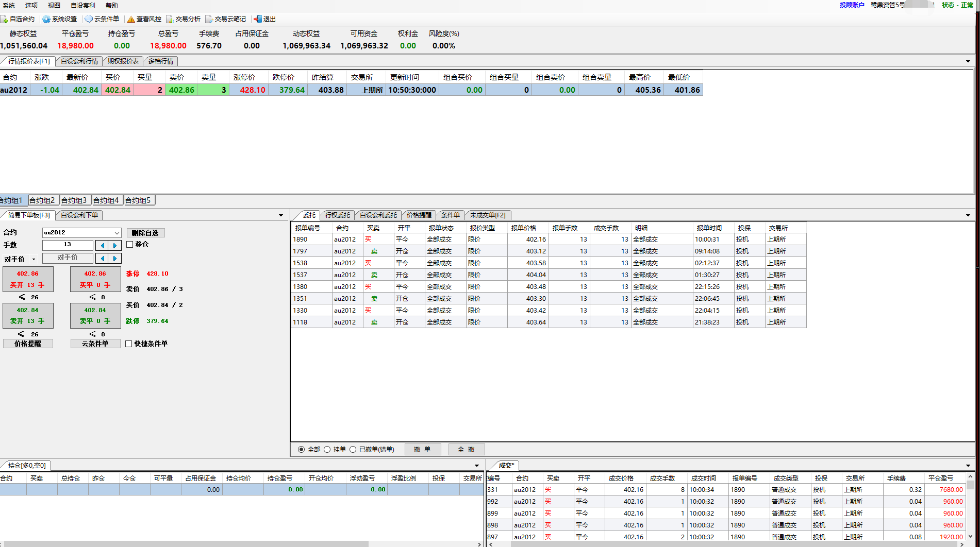The width and height of the screenshot is (980, 547).
Task: Switch to 多档行情 tab
Action: coord(161,61)
